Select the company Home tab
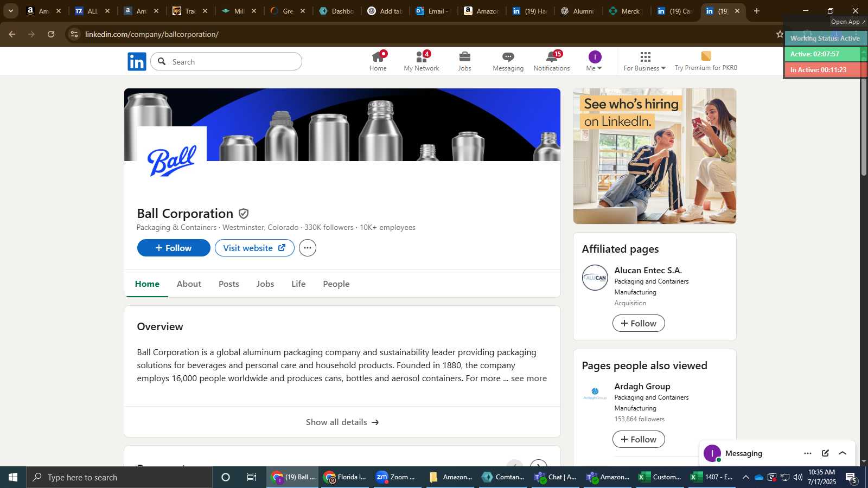Viewport: 868px width, 488px height. coord(147,284)
